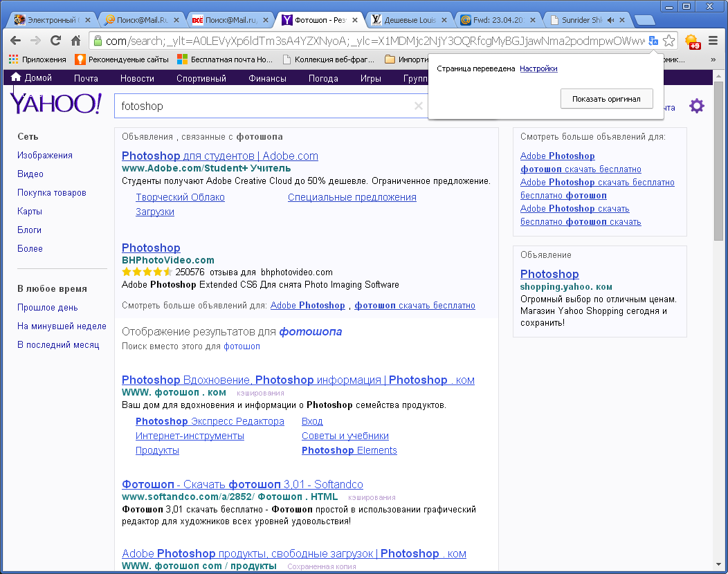Open the Рекомендуемые сайты bookmark

click(122, 59)
